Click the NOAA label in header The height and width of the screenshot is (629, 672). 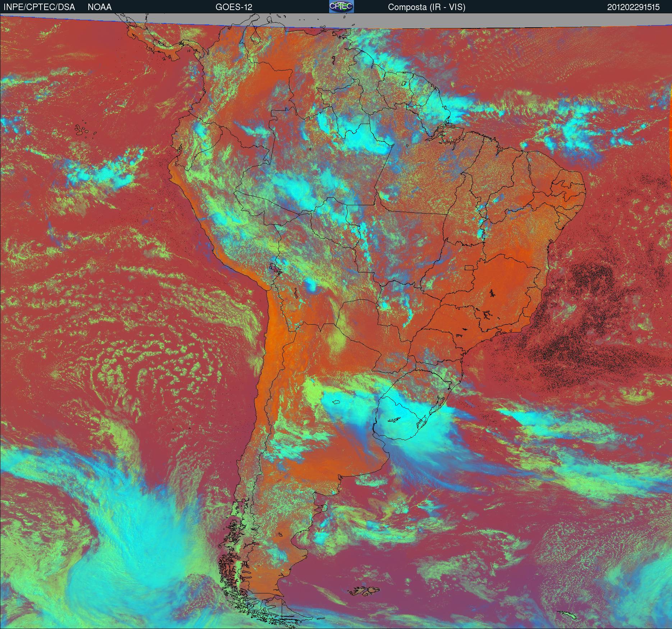[100, 7]
